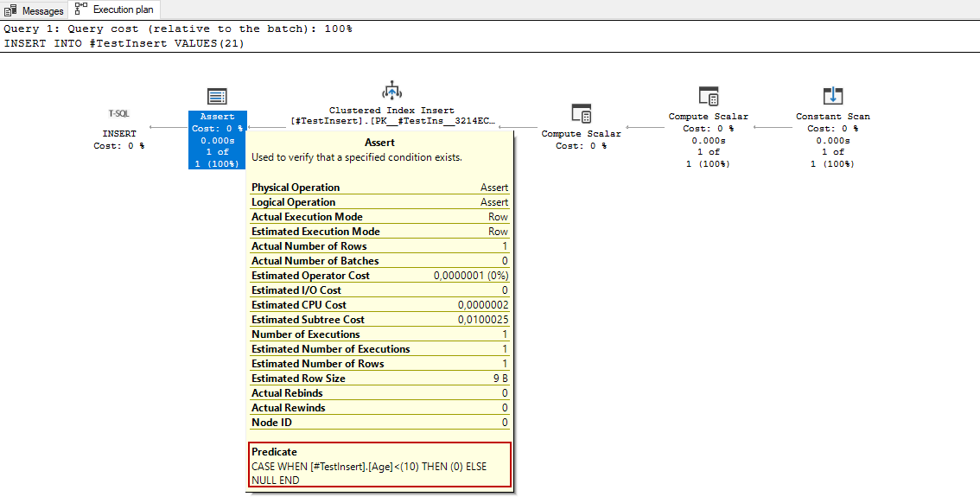Click the Predicate heading in the tooltip
The image size is (980, 503).
click(x=274, y=452)
